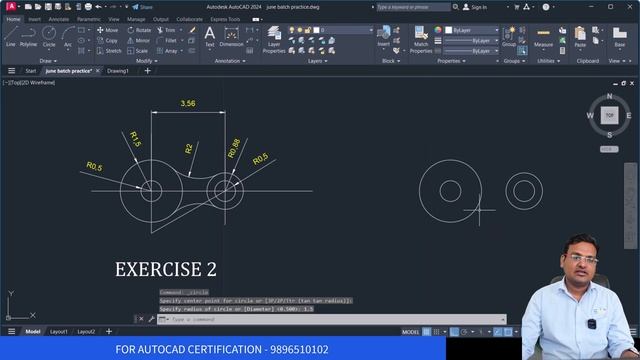Switch to the Drawing1 file tab

(118, 71)
